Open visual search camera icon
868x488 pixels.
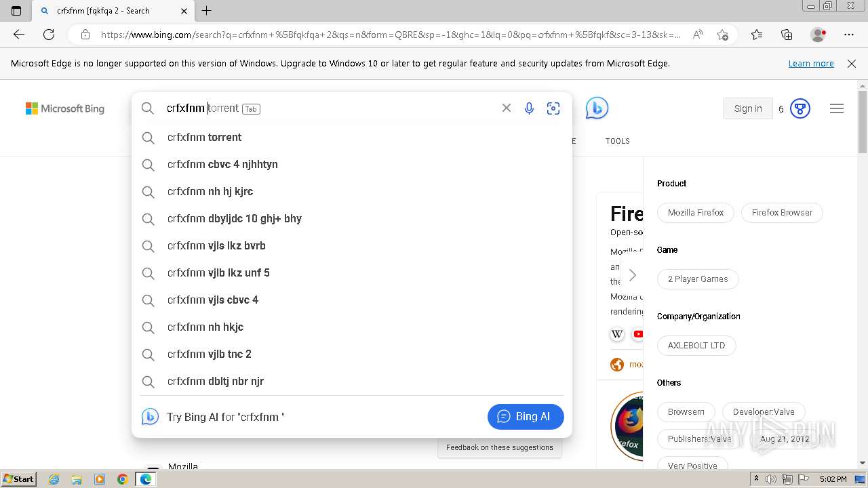pyautogui.click(x=553, y=108)
